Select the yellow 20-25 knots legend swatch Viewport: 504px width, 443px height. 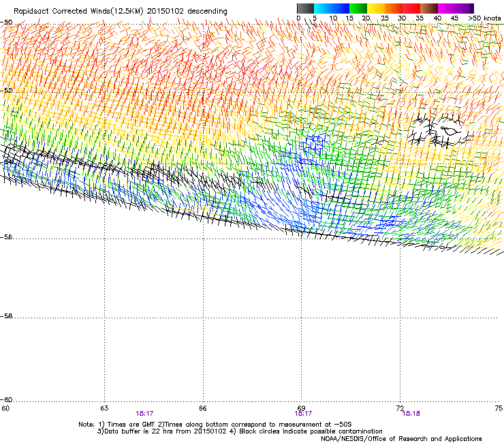(375, 8)
